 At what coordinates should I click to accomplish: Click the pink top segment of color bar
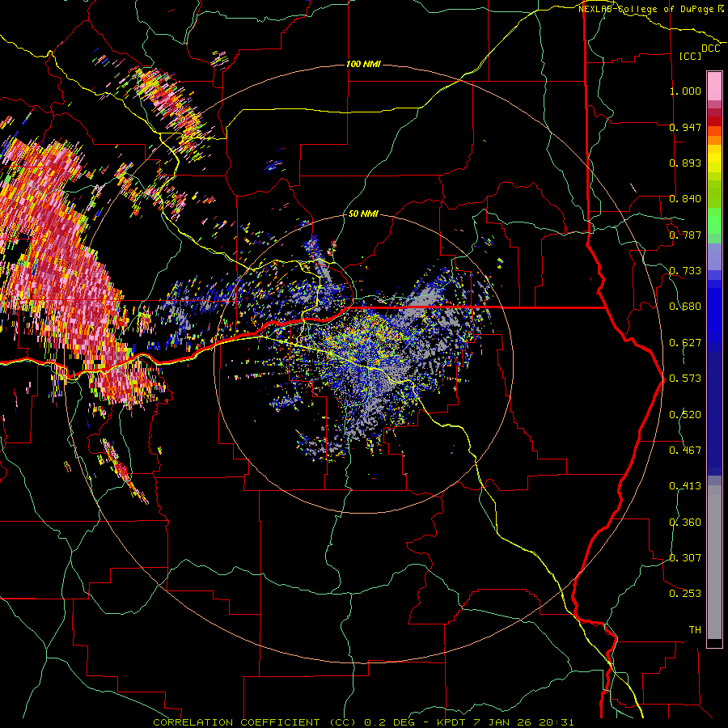point(714,87)
